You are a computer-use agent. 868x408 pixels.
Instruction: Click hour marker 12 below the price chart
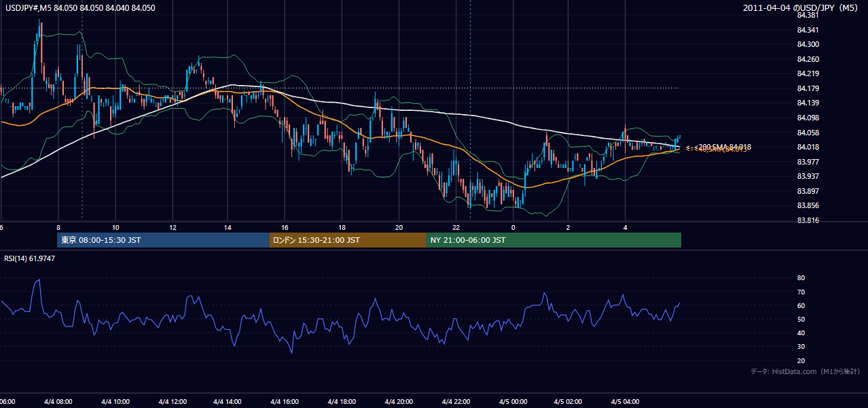pos(172,227)
